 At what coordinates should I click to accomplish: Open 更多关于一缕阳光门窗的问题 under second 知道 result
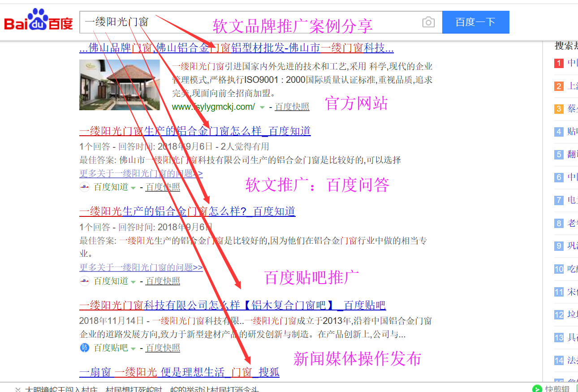141,267
